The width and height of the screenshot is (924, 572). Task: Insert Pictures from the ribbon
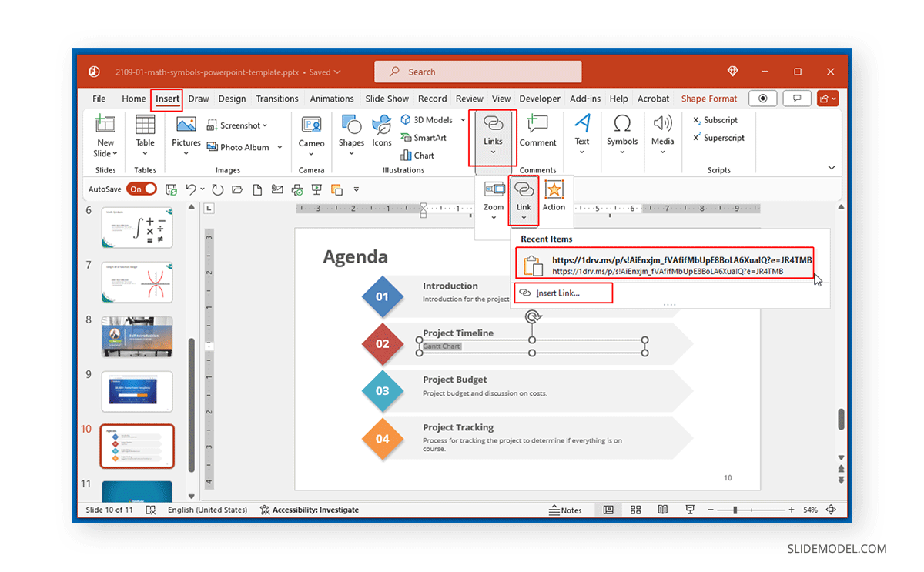186,135
